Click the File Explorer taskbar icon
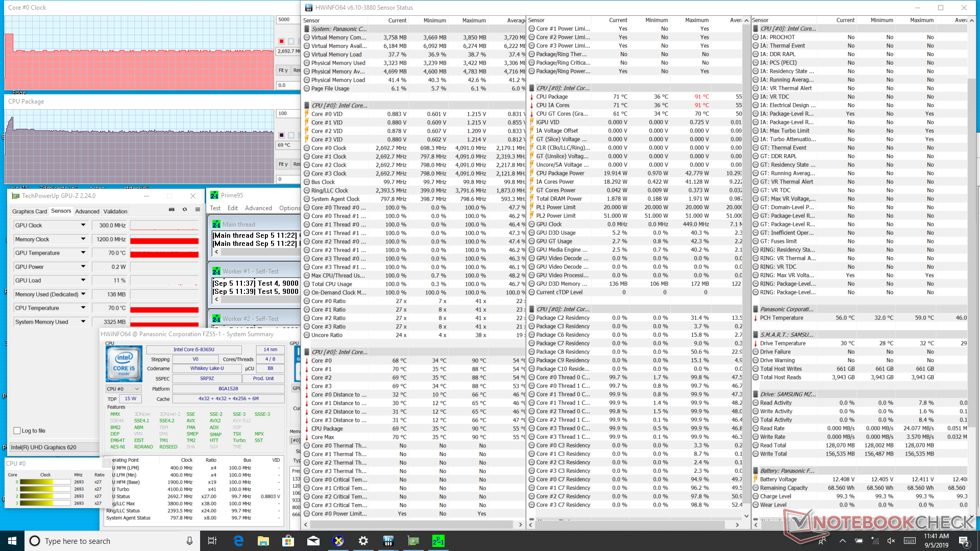The height and width of the screenshot is (551, 980). click(263, 541)
